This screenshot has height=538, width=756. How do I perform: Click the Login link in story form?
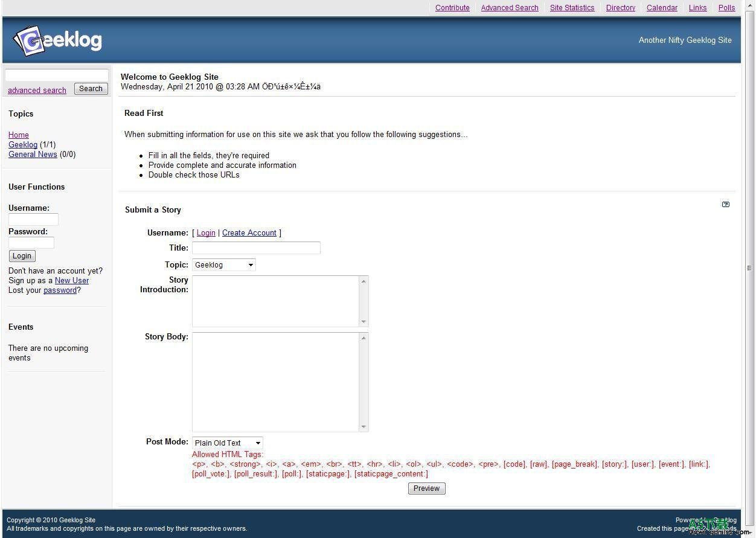(x=206, y=232)
